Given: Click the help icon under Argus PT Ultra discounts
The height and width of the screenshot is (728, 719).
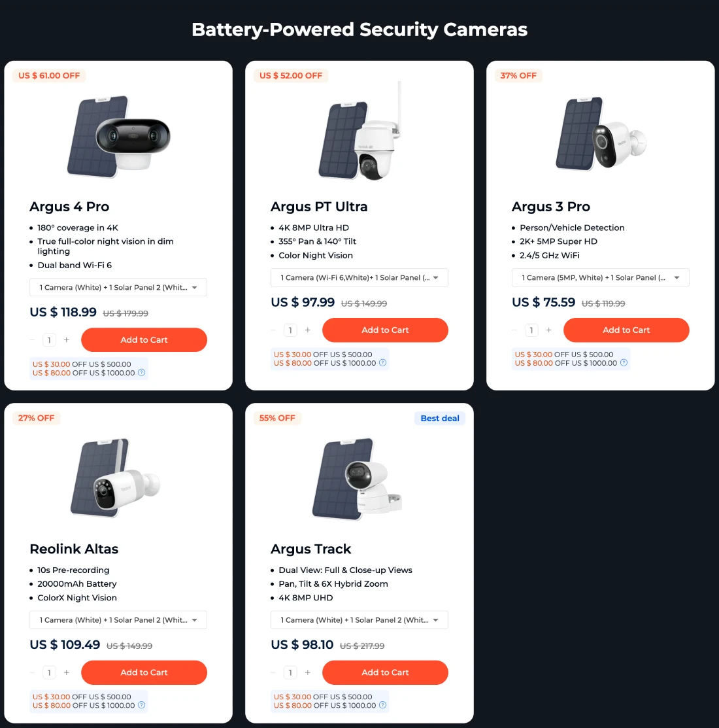Looking at the screenshot, I should [x=383, y=363].
